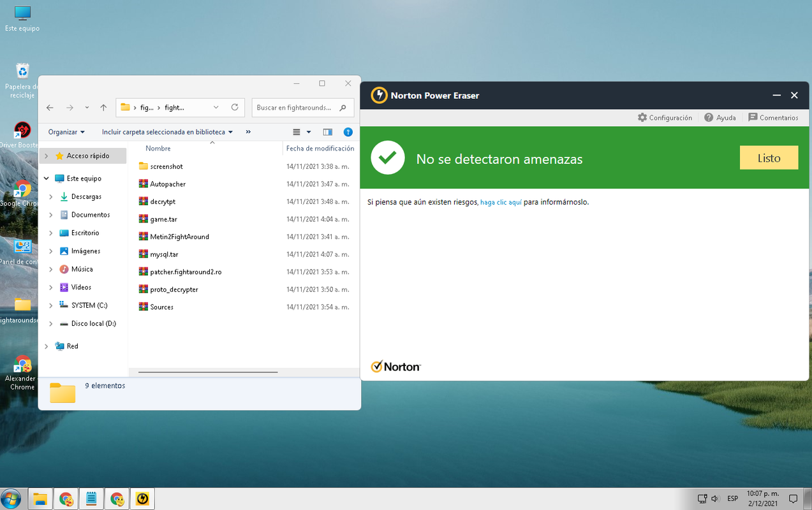Viewport: 812px width, 510px height.
Task: Select Este equipo desktop icon
Action: coord(22,19)
